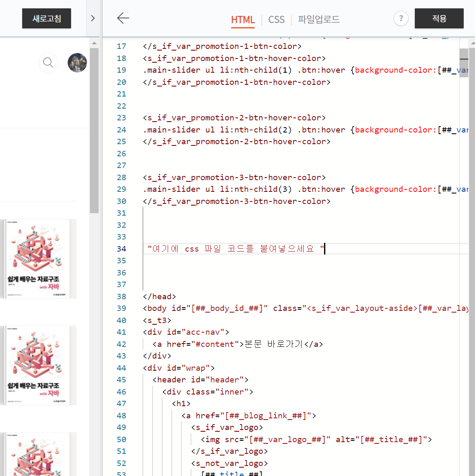Screen dimensions: 475x476
Task: Click <div class="inner"> on line 46
Action: 208,392
